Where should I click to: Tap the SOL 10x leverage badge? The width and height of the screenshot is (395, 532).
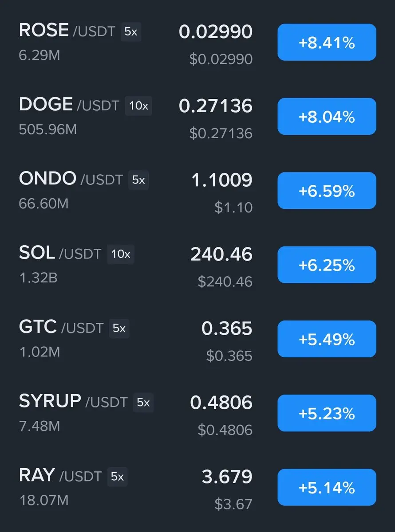pyautogui.click(x=121, y=254)
